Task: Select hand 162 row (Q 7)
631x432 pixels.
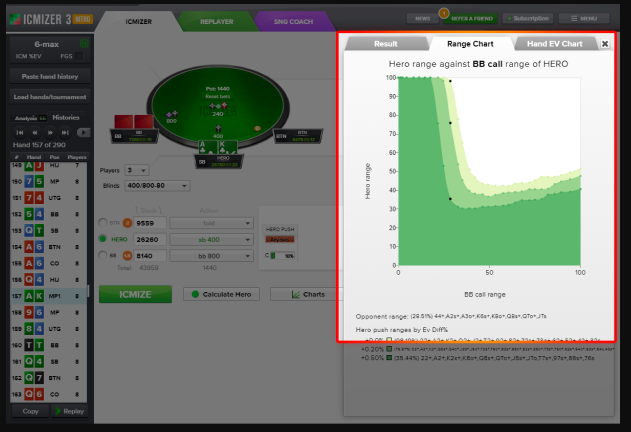Action: [x=48, y=378]
